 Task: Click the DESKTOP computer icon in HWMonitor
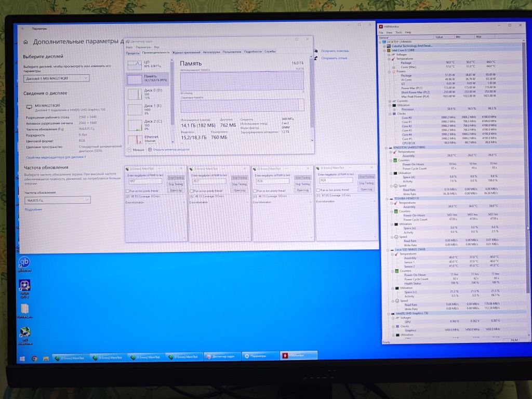[x=384, y=42]
